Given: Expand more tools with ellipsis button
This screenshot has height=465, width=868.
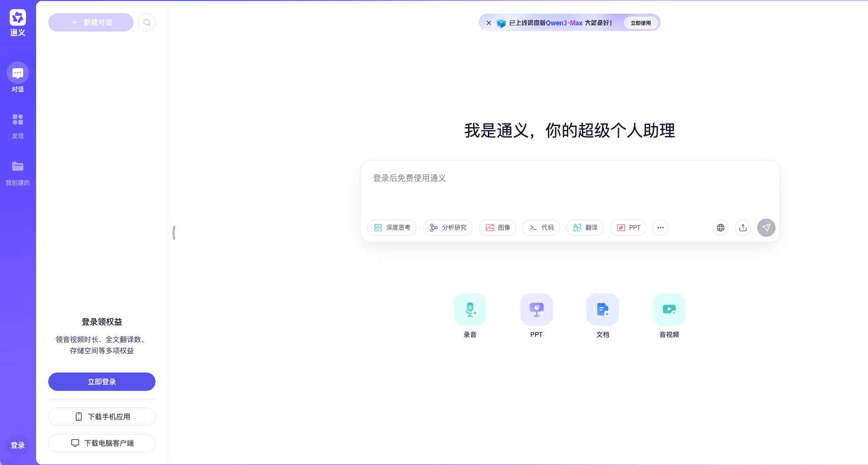Looking at the screenshot, I should point(660,228).
